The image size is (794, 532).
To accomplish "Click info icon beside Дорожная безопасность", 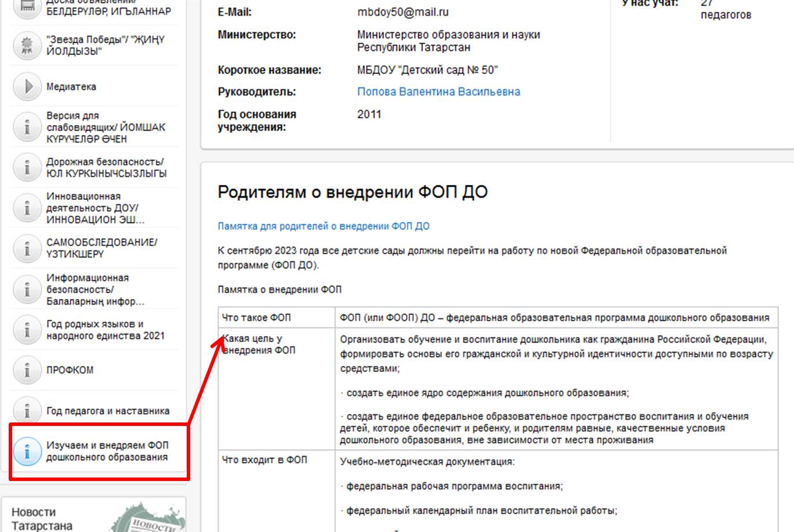I will (27, 167).
